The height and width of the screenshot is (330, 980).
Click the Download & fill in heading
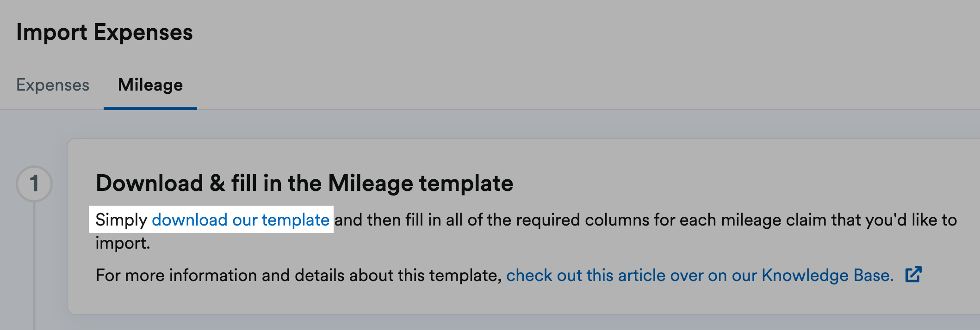pos(304,183)
